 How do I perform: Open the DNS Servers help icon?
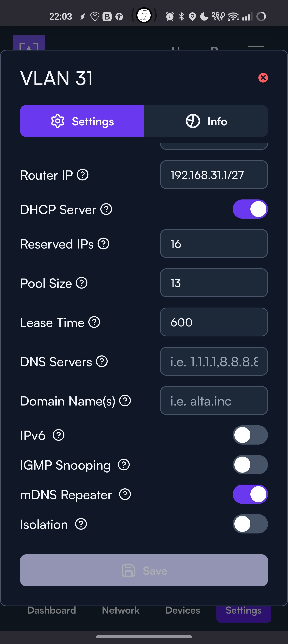102,361
